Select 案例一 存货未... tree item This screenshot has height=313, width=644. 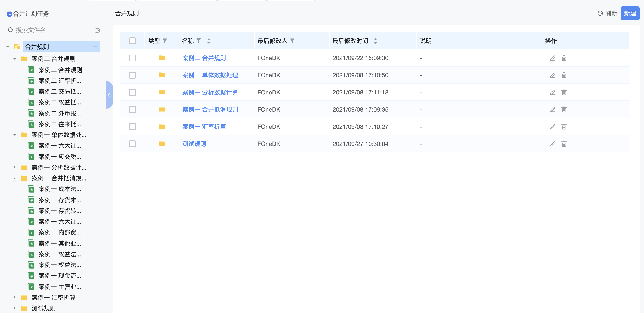(x=60, y=200)
